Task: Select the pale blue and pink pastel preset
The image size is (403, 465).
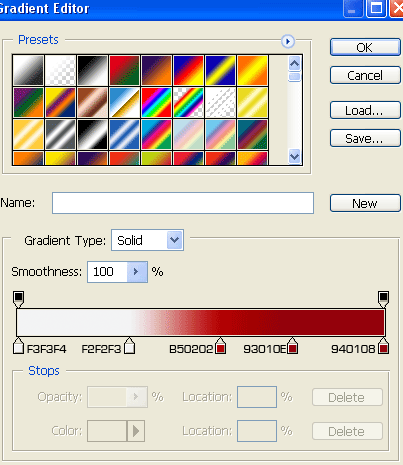Action: 188,134
